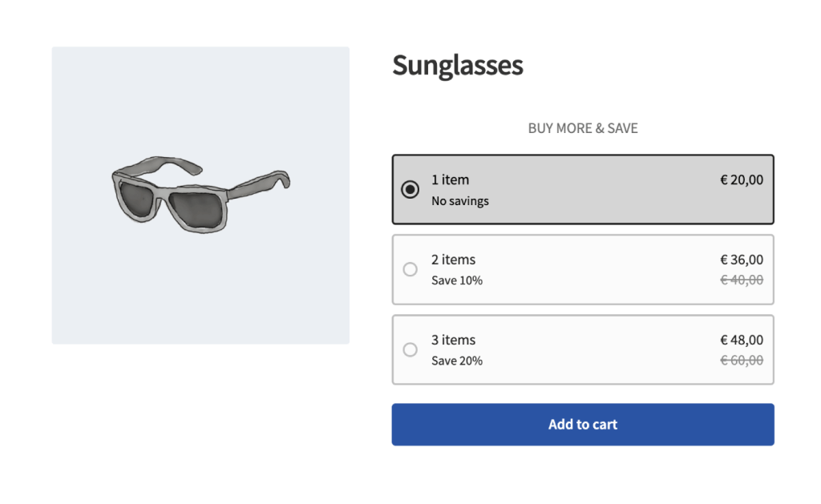Click the € 36,00 discounted price
This screenshot has width=821, height=504.
(742, 260)
